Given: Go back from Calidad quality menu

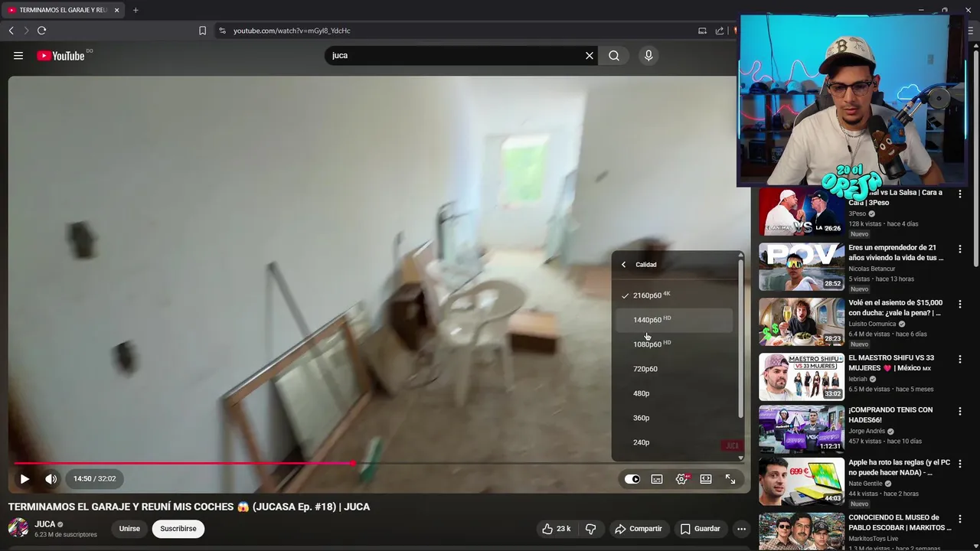Looking at the screenshot, I should pyautogui.click(x=623, y=265).
